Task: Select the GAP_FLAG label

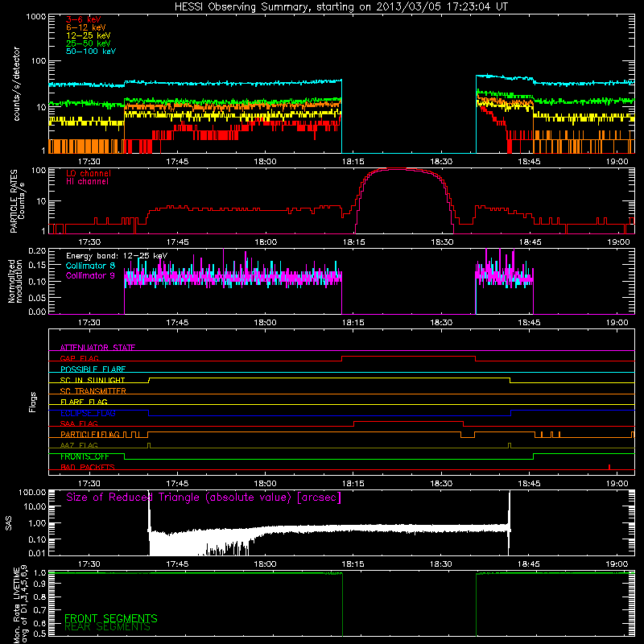Action: (79, 358)
